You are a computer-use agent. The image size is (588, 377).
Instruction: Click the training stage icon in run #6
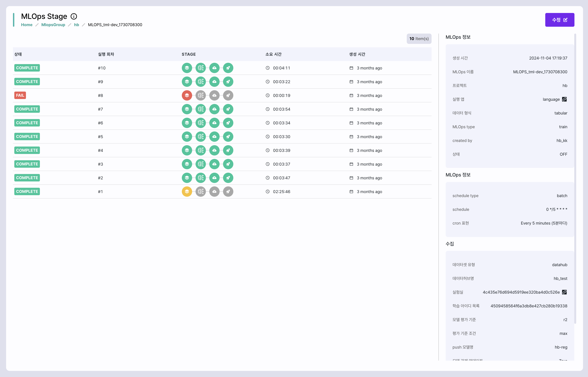201,123
